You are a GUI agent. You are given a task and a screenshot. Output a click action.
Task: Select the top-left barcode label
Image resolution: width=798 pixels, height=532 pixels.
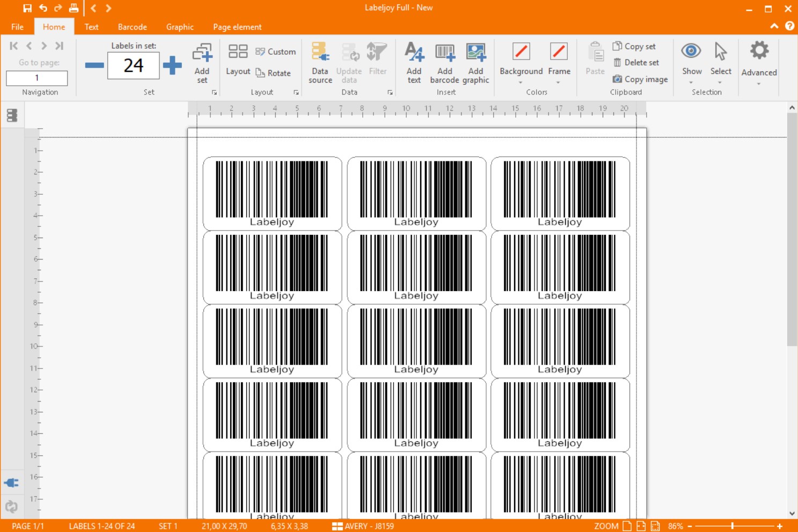coord(272,194)
